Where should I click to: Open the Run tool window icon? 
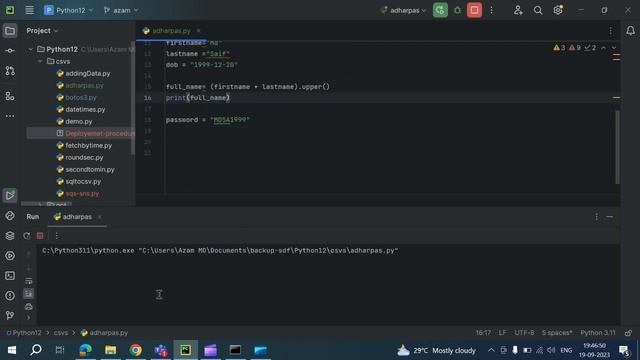(x=10, y=196)
